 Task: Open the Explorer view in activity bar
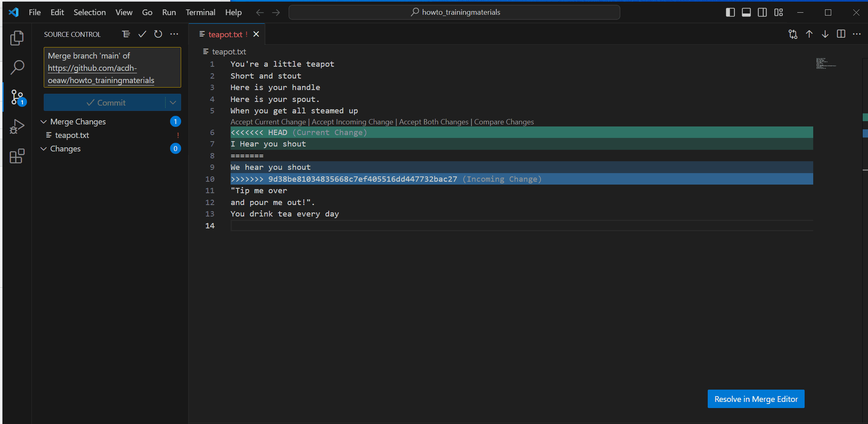pos(17,38)
